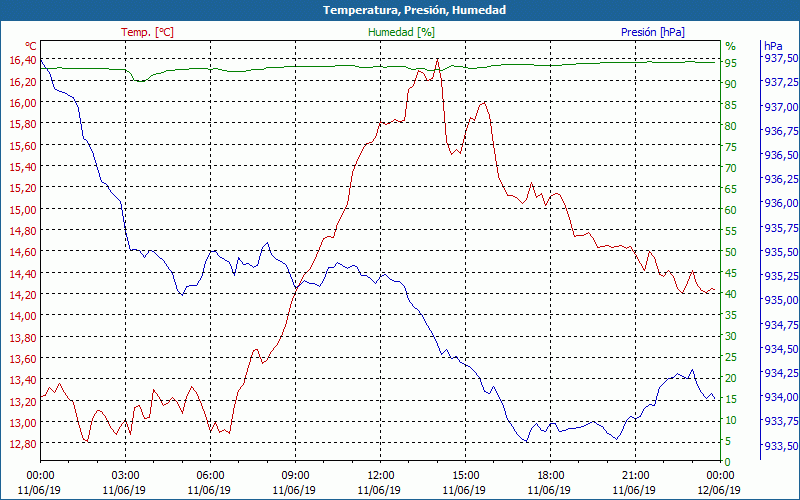Image resolution: width=800 pixels, height=500 pixels.
Task: Click pressure axis value 933,50
Action: tap(781, 446)
